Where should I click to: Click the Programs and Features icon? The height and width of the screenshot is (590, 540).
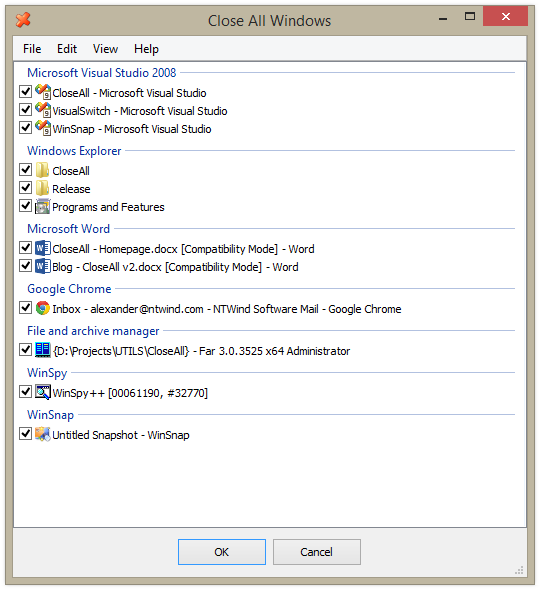pos(43,206)
